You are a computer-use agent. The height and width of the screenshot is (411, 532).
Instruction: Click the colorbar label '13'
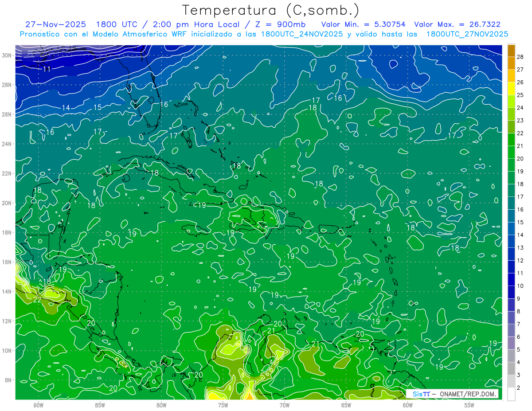click(520, 247)
